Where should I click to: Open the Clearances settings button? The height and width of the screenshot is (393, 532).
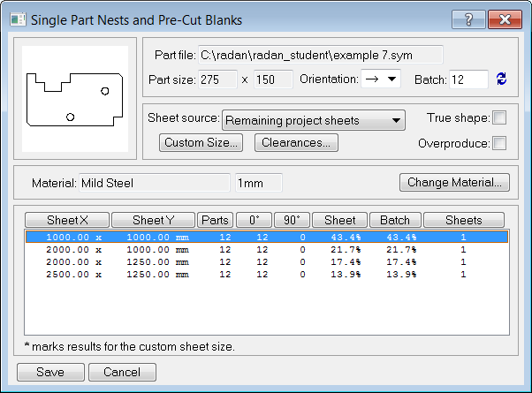296,142
